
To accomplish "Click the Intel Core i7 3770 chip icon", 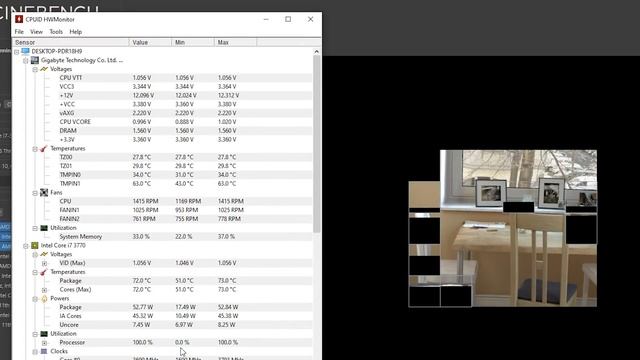I will pos(35,245).
